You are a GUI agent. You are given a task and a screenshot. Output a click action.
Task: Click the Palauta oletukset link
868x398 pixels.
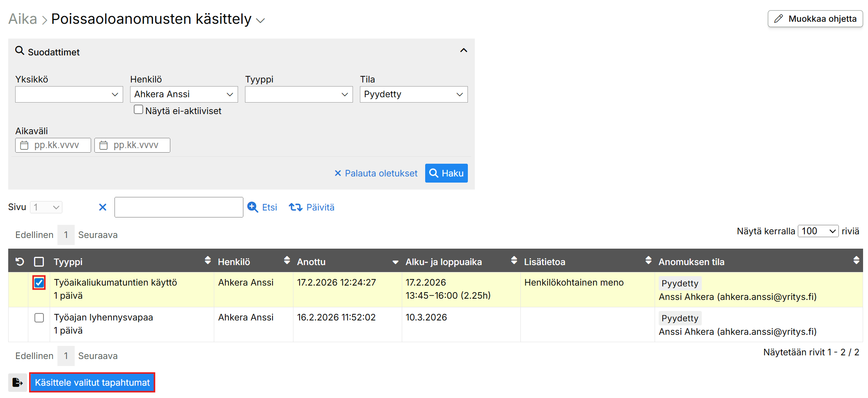point(376,173)
